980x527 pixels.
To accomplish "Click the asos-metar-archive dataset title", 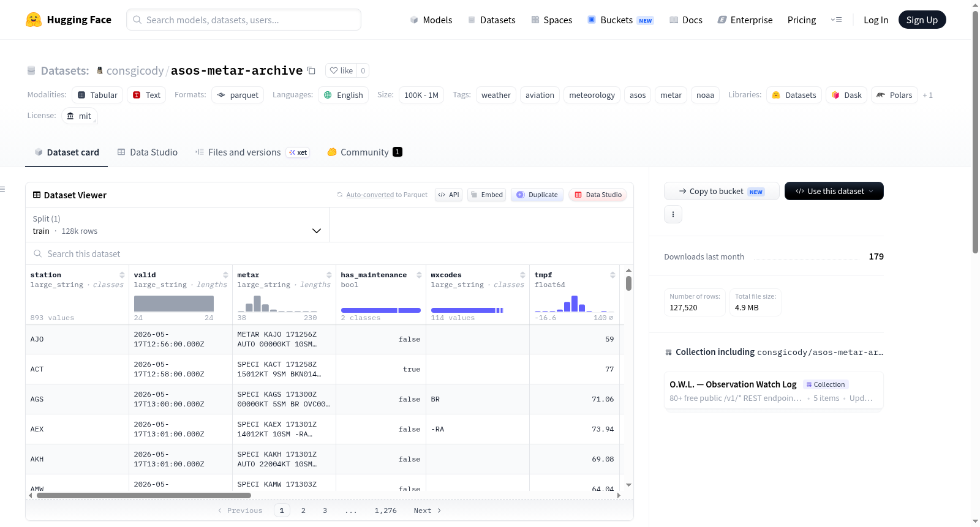I will pos(236,70).
